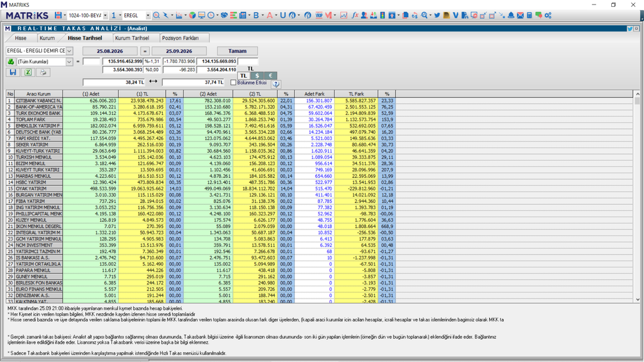Click the start date 25.08.2026 button
644x362 pixels.
[110, 51]
